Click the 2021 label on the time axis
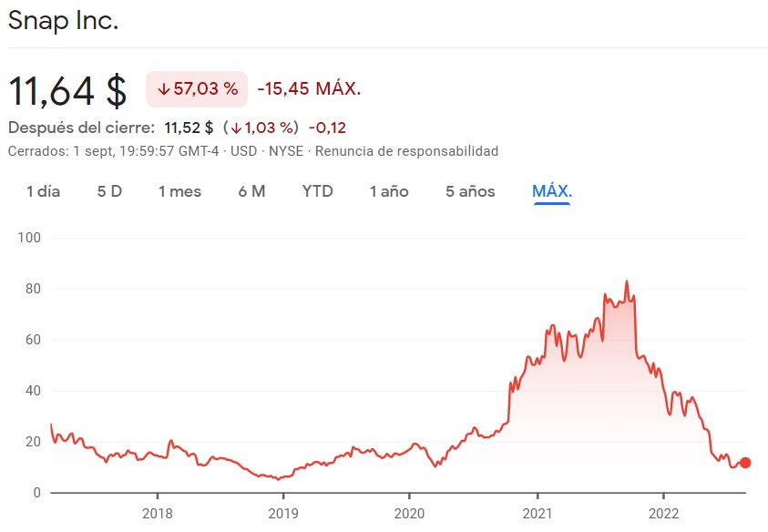768x532 pixels. pyautogui.click(x=538, y=514)
